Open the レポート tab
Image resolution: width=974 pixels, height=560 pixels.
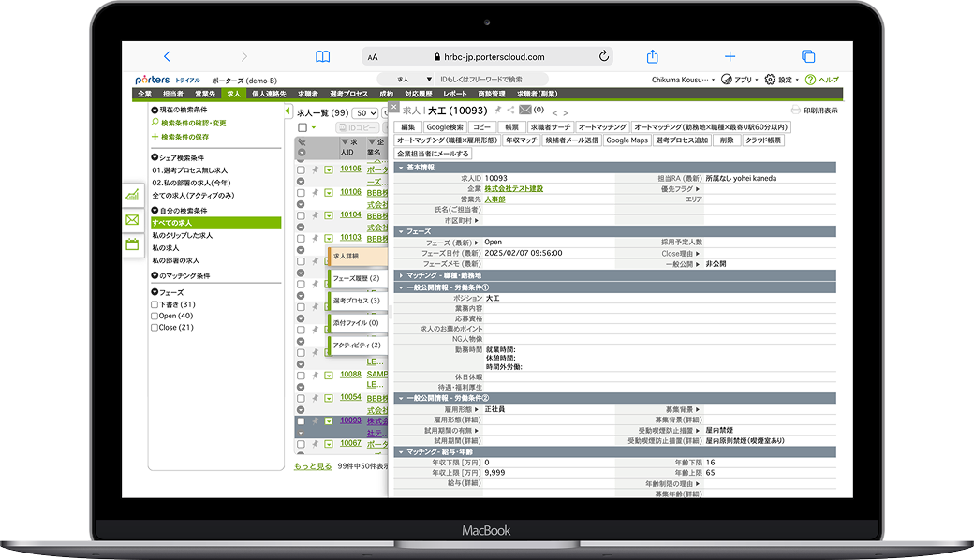pos(455,94)
